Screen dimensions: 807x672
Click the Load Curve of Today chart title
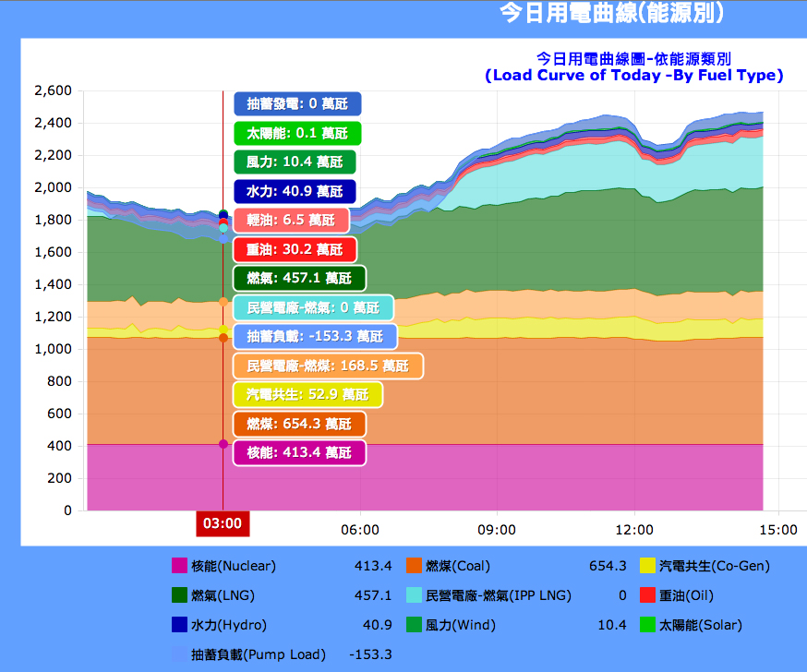pyautogui.click(x=634, y=75)
